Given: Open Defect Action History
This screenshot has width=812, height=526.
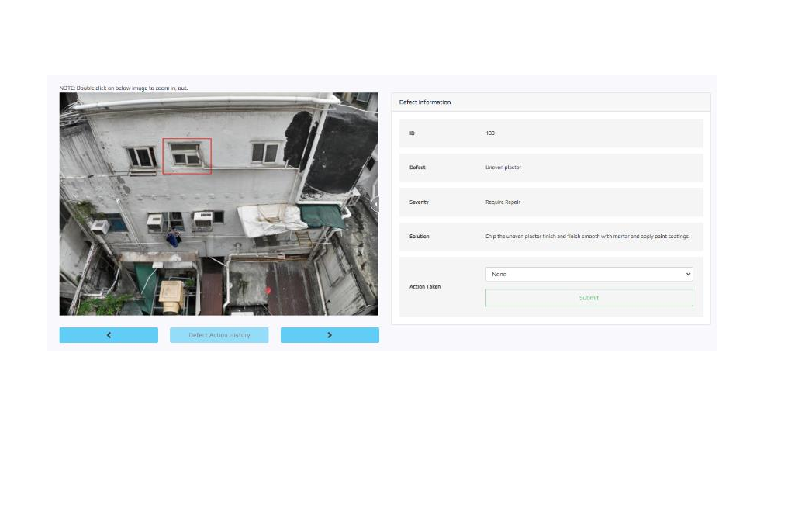Looking at the screenshot, I should [x=219, y=335].
